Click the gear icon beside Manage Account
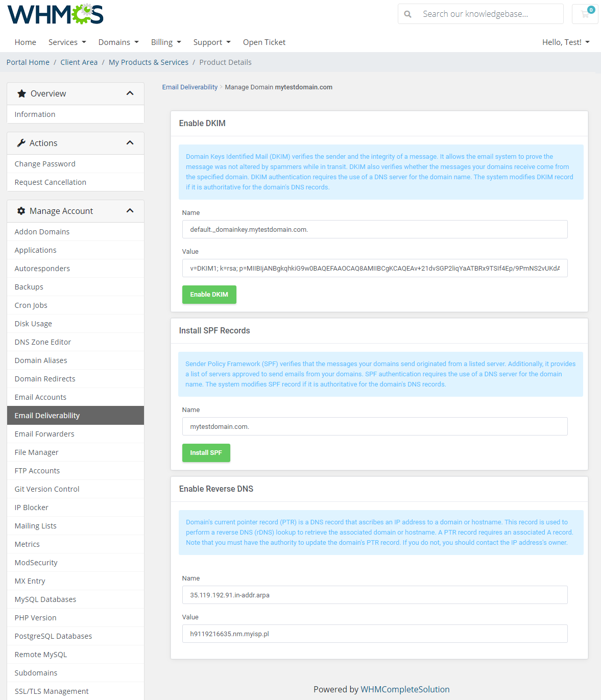The image size is (601, 700). click(x=21, y=211)
